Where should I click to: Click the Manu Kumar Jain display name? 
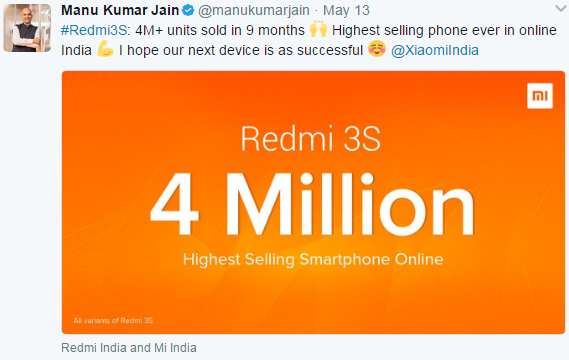click(120, 11)
